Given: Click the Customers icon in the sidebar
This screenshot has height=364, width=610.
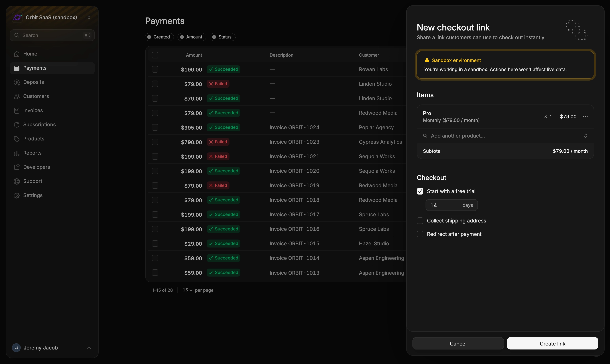Looking at the screenshot, I should point(17,96).
